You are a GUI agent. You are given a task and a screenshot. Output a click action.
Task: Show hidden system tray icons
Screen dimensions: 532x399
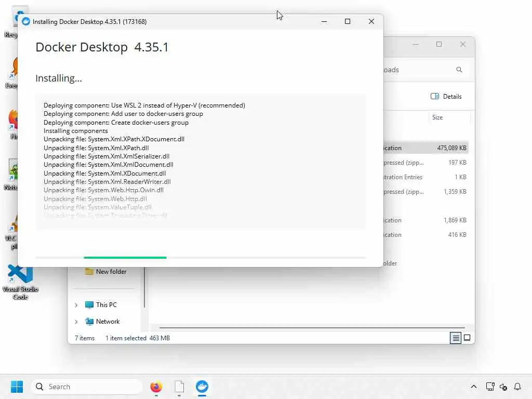(474, 387)
